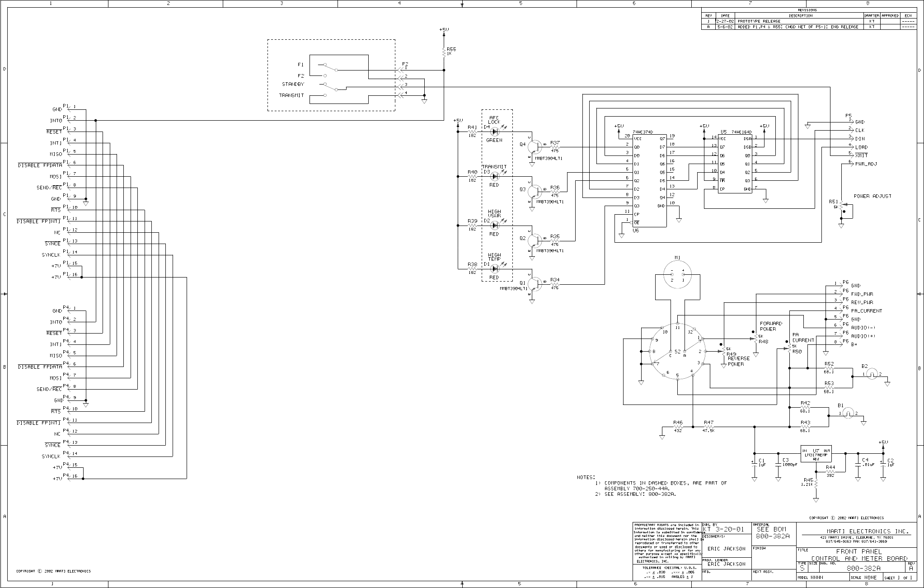Click the U5 74HC164D chip body
Viewport: 924px width, 588px height.
(x=736, y=163)
